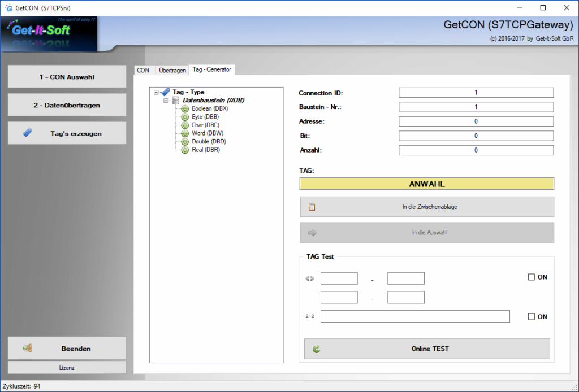Select the Real (DBR) tag type icon
The height and width of the screenshot is (392, 579).
coord(184,150)
